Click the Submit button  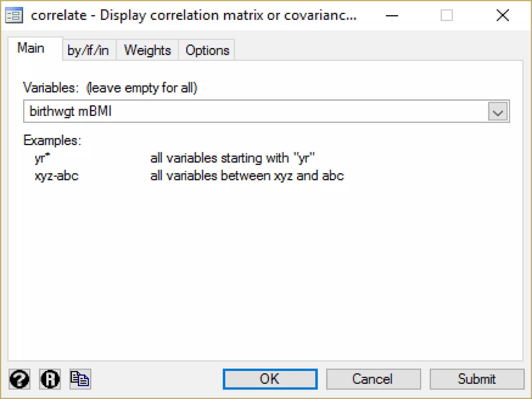coord(477,379)
